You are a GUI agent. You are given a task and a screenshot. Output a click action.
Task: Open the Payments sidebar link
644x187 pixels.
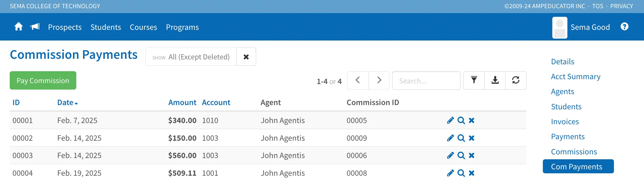click(568, 137)
